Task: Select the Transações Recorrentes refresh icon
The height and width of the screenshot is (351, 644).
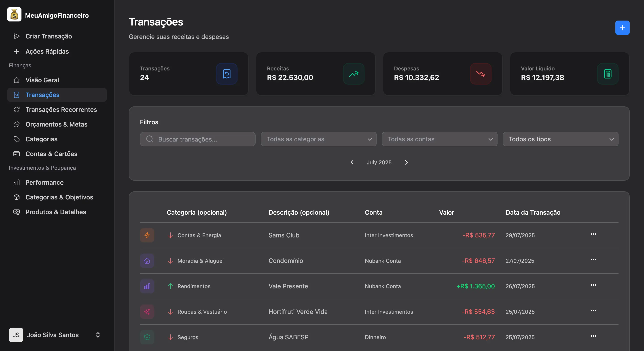Action: coord(17,110)
